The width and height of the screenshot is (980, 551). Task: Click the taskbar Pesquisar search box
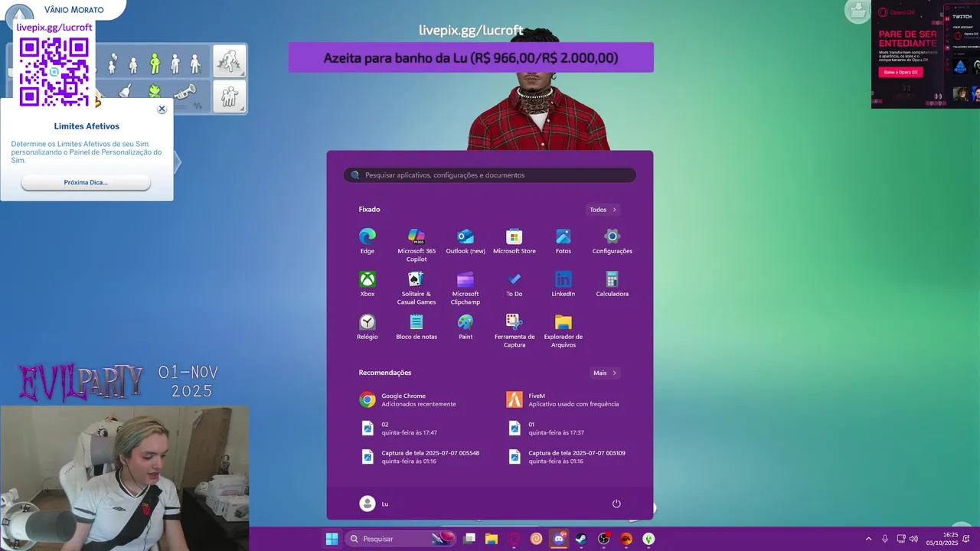[400, 539]
